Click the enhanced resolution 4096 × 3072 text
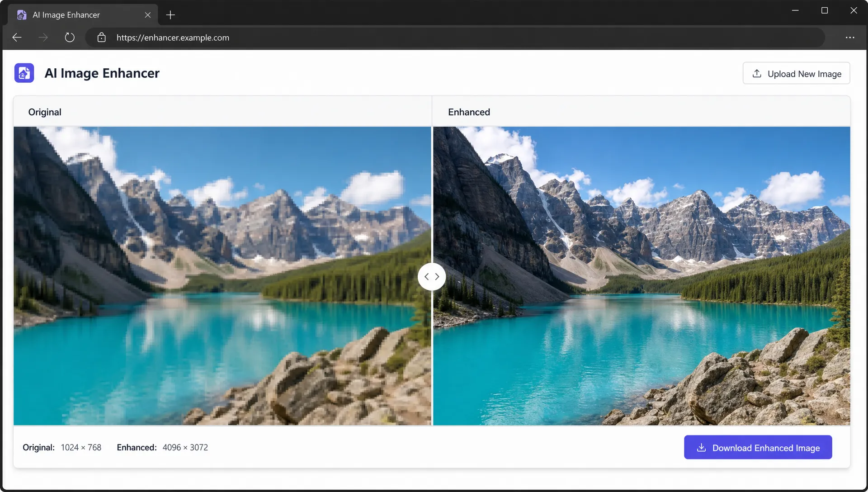This screenshot has height=492, width=868. (185, 447)
